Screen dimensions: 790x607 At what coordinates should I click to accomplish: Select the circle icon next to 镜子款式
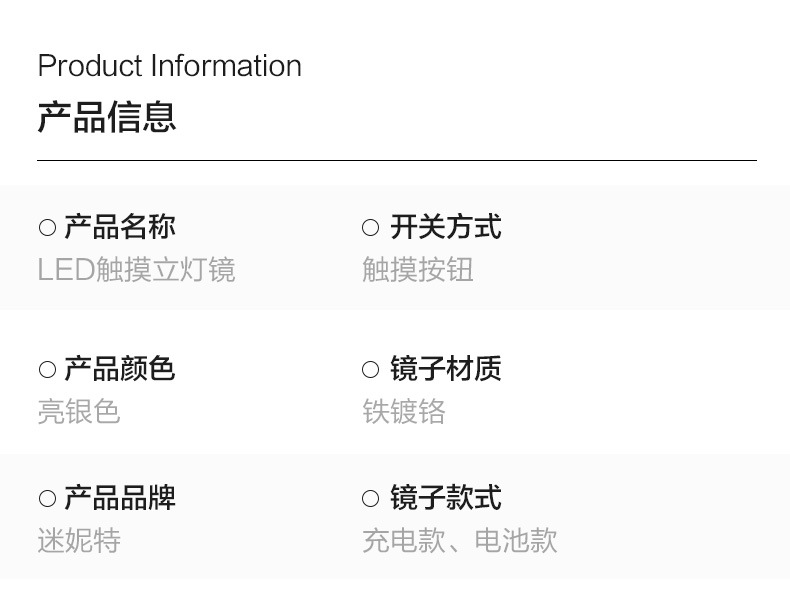pyautogui.click(x=371, y=498)
